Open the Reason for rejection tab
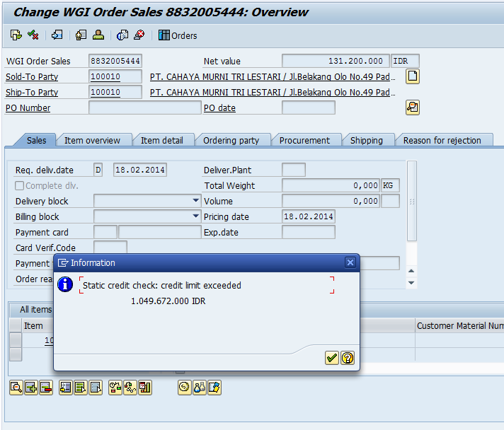Viewport: 504px width, 430px height. [x=442, y=140]
